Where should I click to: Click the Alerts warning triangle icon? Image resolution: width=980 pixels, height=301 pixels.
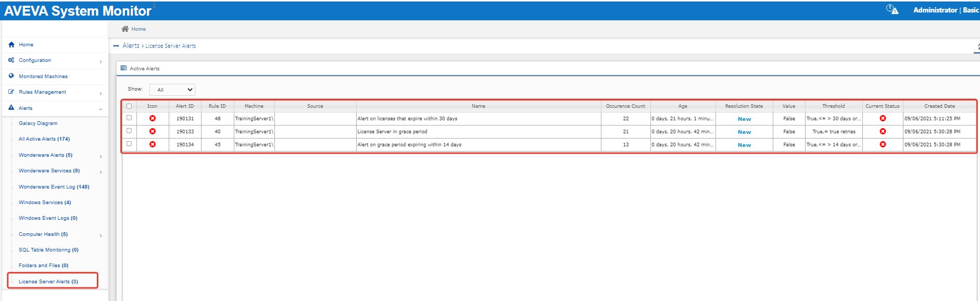click(11, 108)
